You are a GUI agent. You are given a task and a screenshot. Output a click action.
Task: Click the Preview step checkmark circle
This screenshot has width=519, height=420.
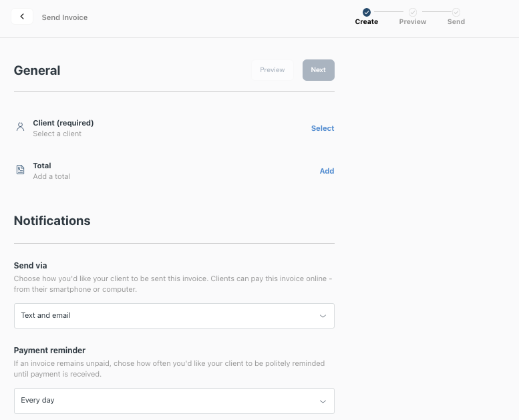(412, 12)
